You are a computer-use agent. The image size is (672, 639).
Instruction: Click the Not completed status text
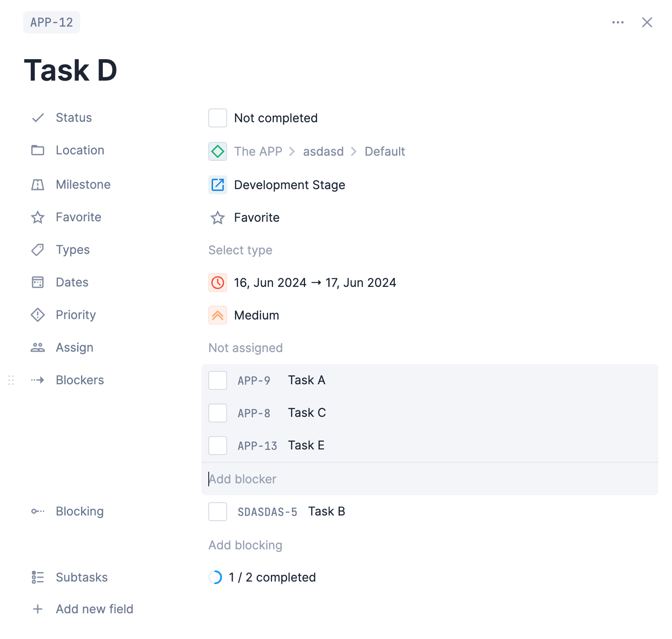(276, 118)
